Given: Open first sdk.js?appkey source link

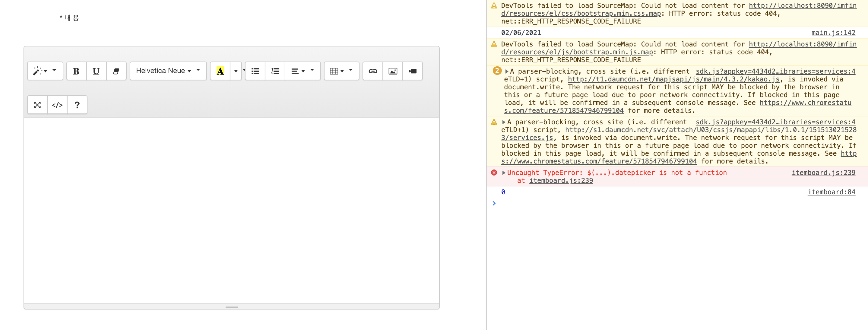Looking at the screenshot, I should click(775, 71).
